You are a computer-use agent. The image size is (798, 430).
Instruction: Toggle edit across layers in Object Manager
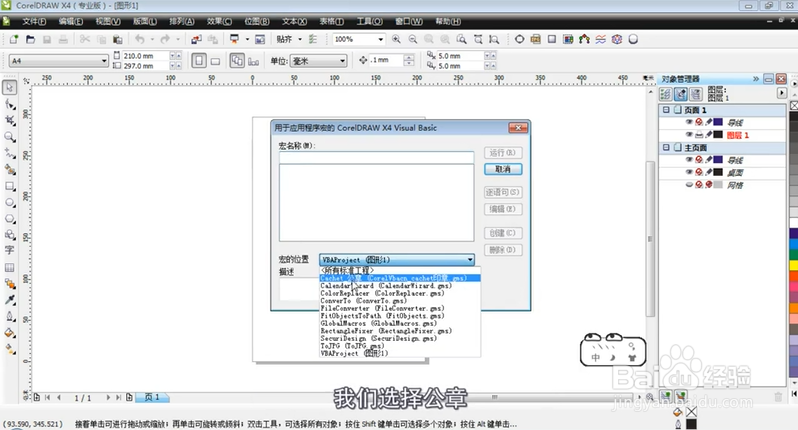point(680,94)
